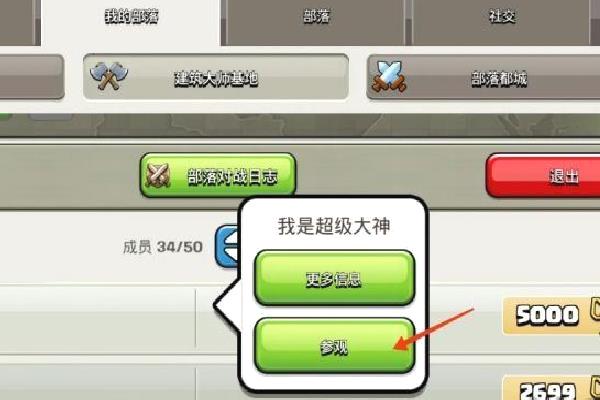This screenshot has height=400, width=600.
Task: Select the first member row on the left
Action: (98, 318)
